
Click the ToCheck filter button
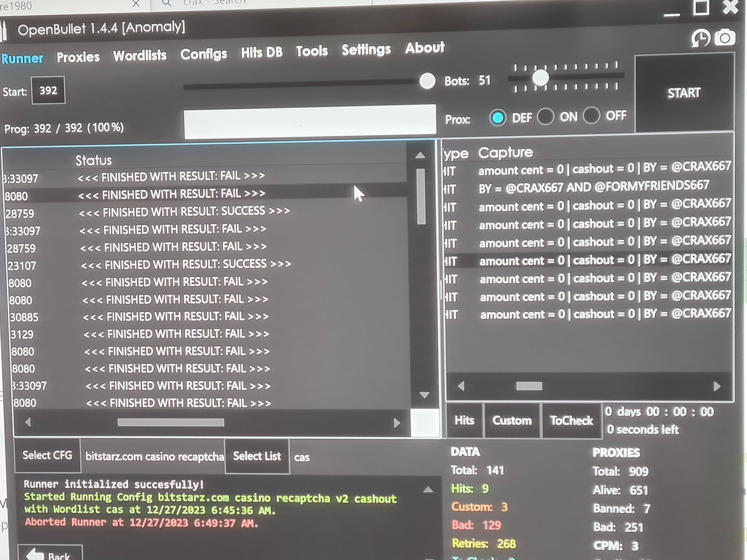pos(571,421)
